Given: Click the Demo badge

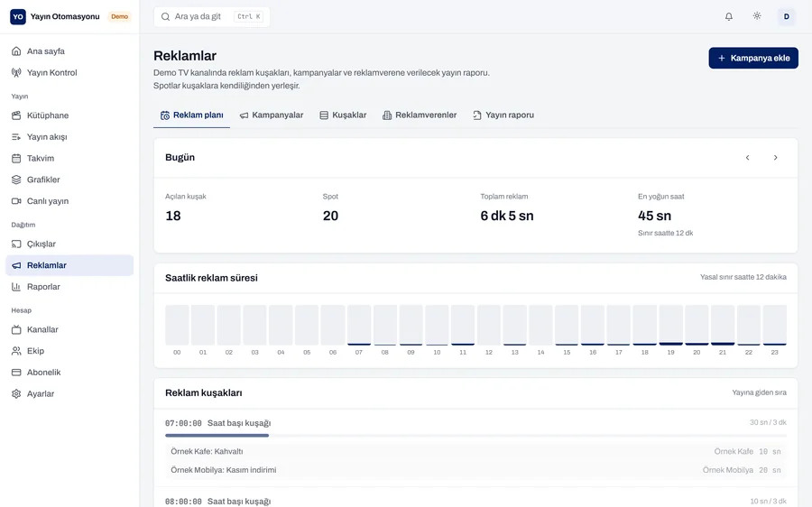Looking at the screenshot, I should (x=119, y=16).
